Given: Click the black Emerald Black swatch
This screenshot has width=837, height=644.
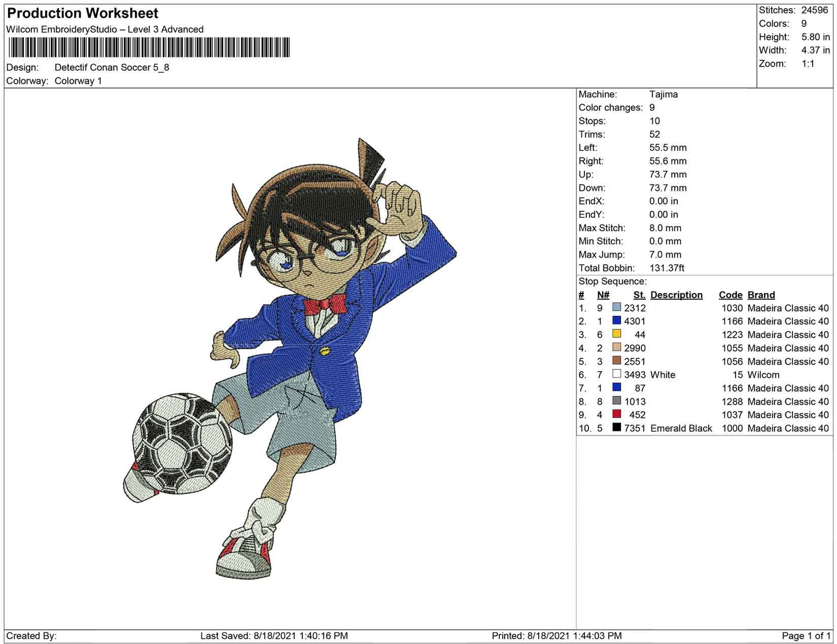Looking at the screenshot, I should click(x=616, y=427).
